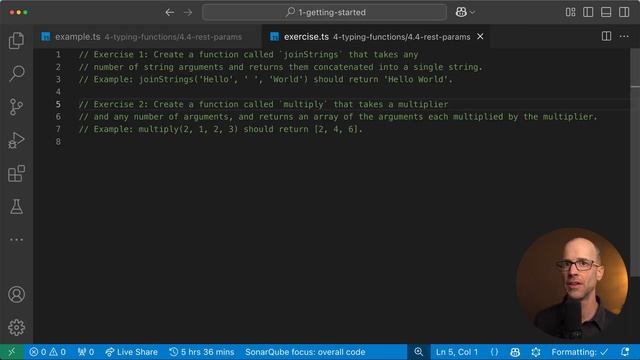This screenshot has height=360, width=640.
Task: Open the Testing flask view
Action: click(16, 207)
